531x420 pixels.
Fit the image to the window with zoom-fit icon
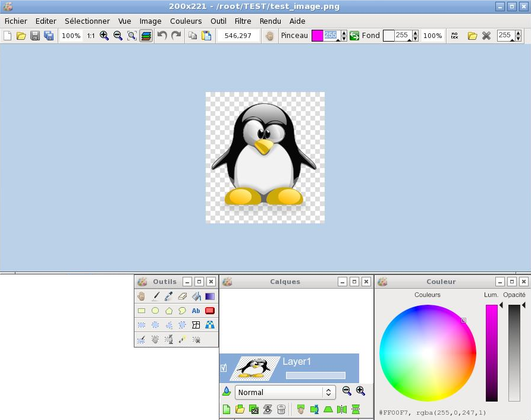(x=132, y=36)
